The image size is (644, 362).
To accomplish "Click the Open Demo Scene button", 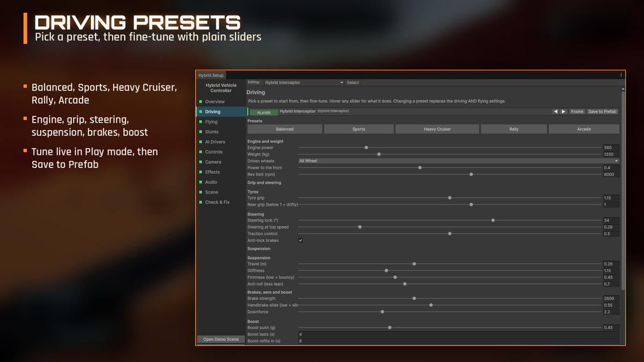I will pos(221,339).
